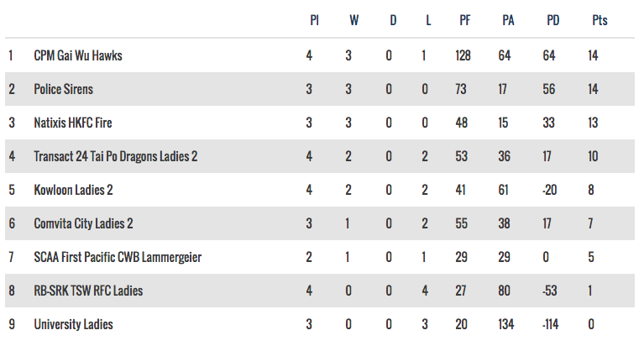
Task: Click Kowloon Ladies 2 team name
Action: [x=74, y=190]
